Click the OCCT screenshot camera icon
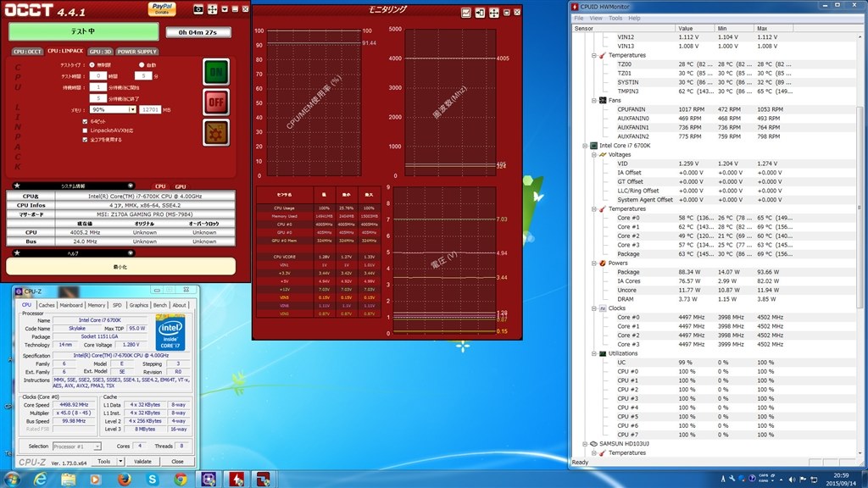The width and height of the screenshot is (868, 488). tap(198, 9)
